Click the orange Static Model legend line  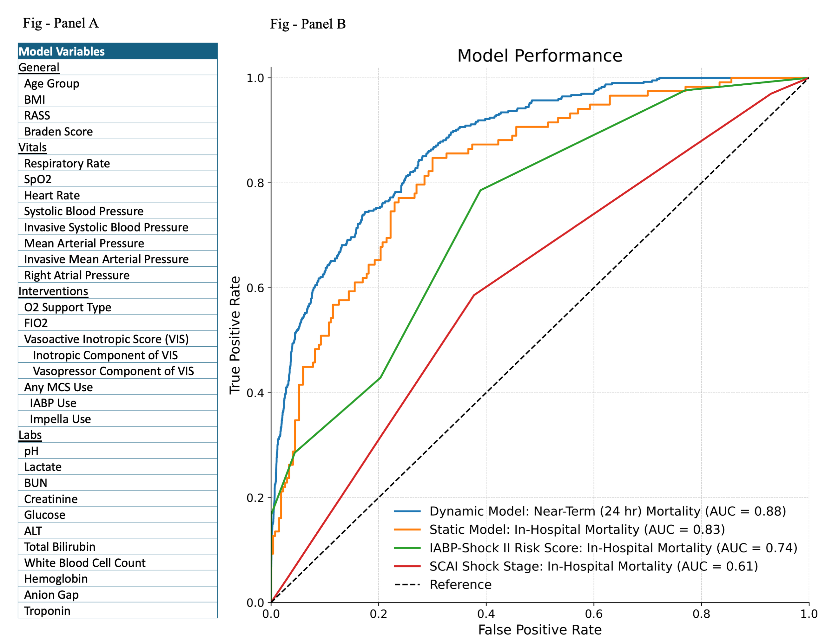click(407, 530)
